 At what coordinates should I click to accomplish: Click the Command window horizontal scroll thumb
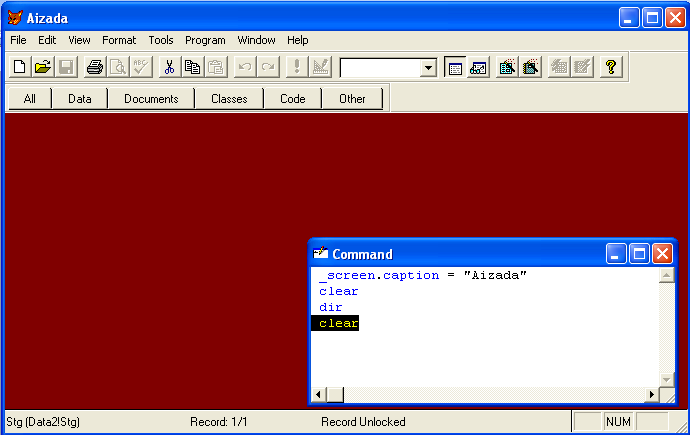coord(335,395)
